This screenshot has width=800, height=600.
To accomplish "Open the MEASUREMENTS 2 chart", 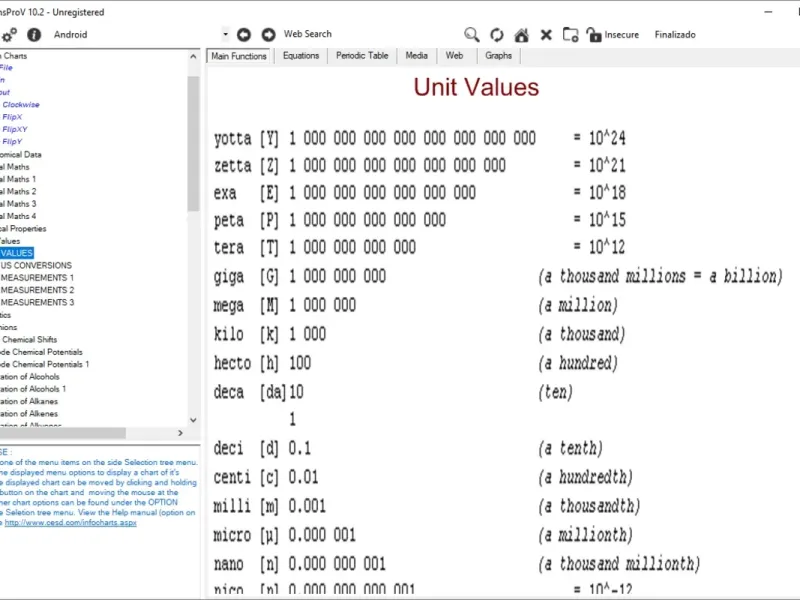I will click(x=37, y=290).
